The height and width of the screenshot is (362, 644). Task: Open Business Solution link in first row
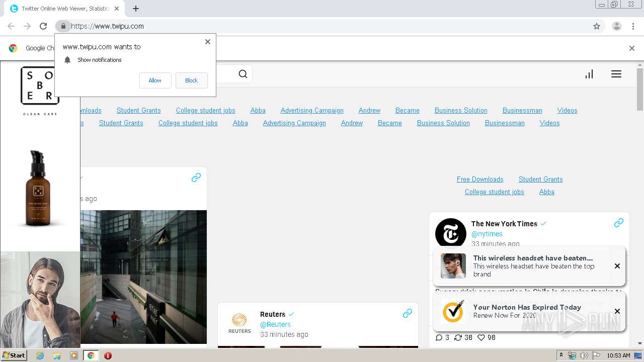click(x=461, y=110)
